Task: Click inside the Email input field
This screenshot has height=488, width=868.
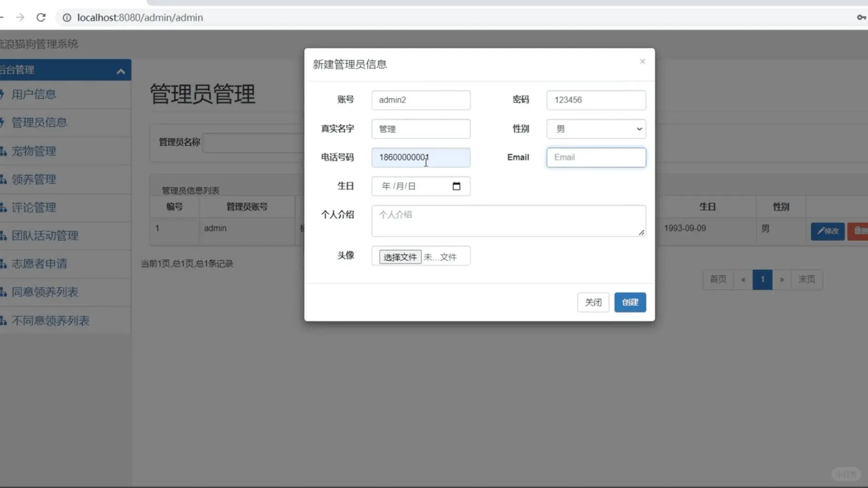Action: (x=595, y=157)
